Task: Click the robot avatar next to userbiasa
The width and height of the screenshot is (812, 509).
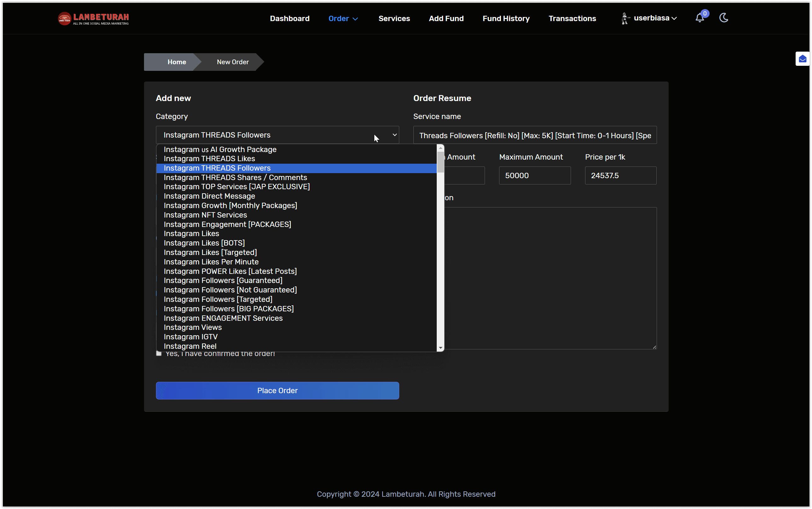Action: [625, 19]
